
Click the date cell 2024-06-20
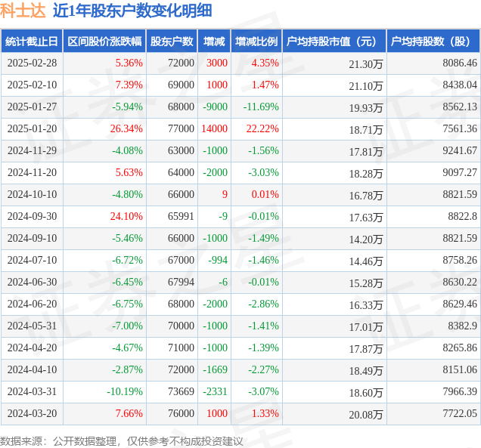coord(32,304)
